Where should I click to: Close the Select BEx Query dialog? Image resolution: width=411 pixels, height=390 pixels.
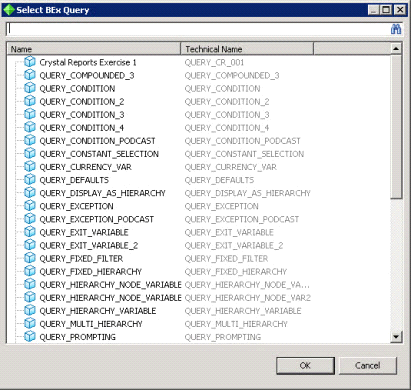400,10
